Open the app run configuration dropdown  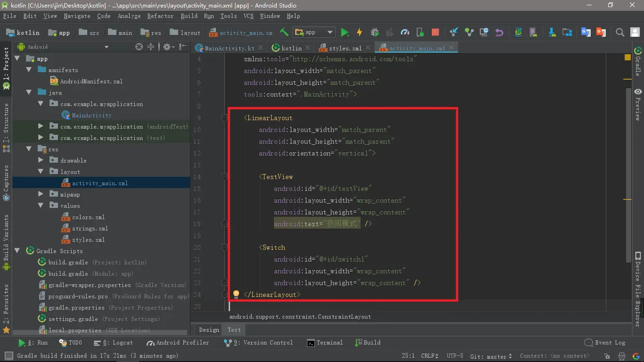(314, 32)
